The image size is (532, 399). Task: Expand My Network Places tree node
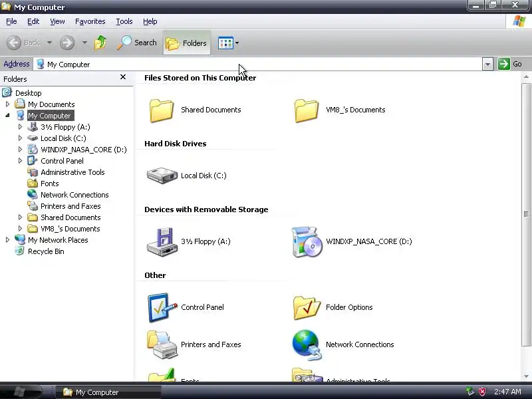click(x=7, y=240)
